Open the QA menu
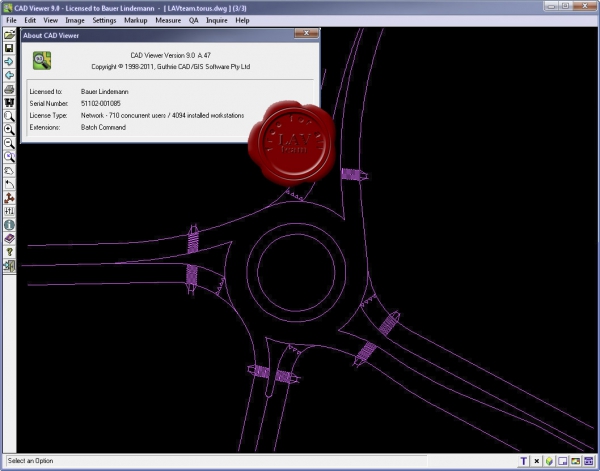This screenshot has width=600, height=471. click(x=194, y=20)
